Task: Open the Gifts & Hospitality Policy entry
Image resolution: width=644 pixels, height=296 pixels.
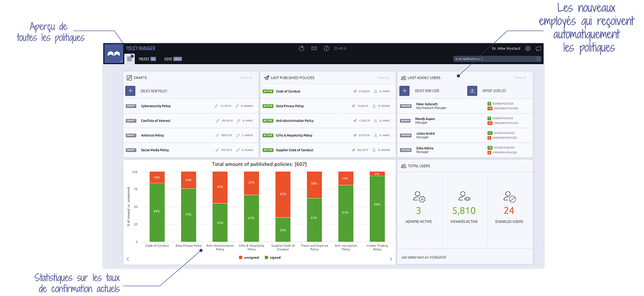Action: 294,135
